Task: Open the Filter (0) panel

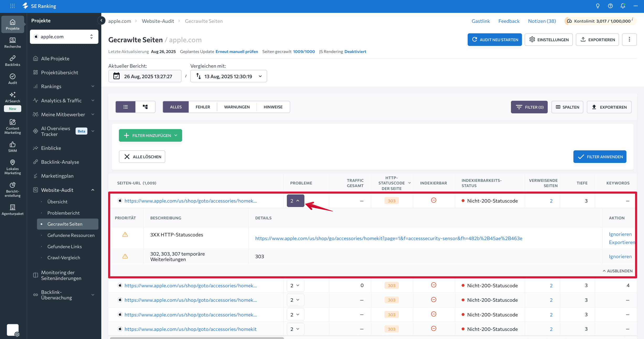Action: tap(529, 107)
